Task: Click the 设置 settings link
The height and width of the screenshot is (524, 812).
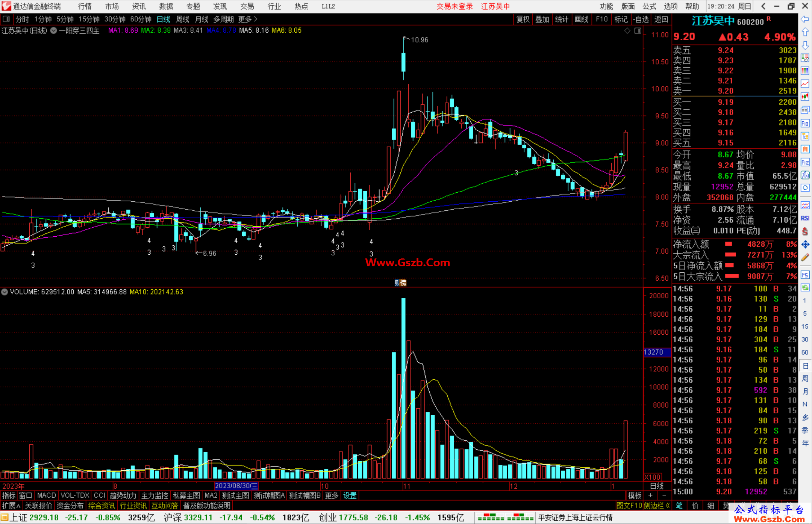Action: point(350,496)
